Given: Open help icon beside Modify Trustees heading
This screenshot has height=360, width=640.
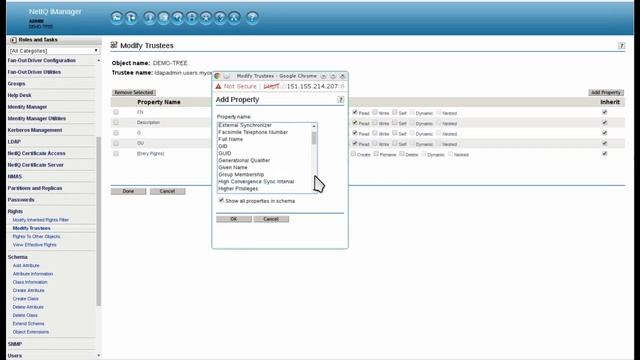Looking at the screenshot, I should (x=621, y=46).
